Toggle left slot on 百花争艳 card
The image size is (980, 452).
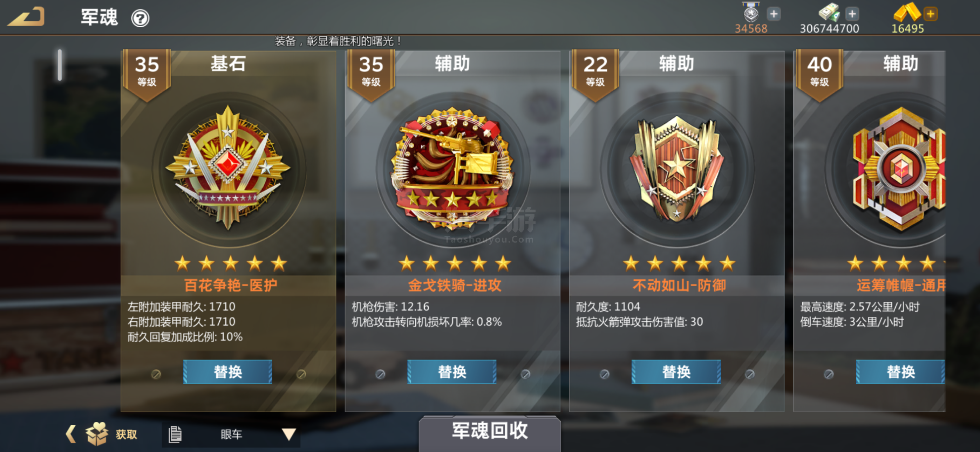click(156, 374)
